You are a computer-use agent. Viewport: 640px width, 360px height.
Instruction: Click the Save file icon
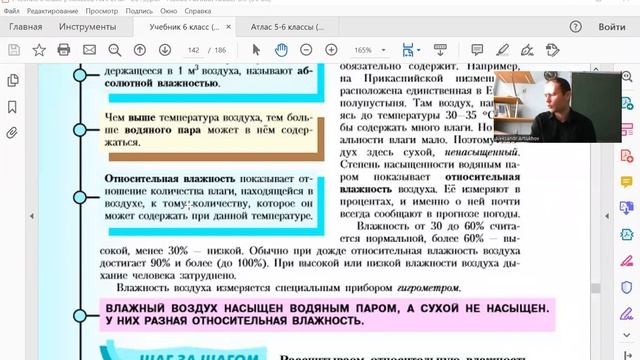click(x=14, y=50)
